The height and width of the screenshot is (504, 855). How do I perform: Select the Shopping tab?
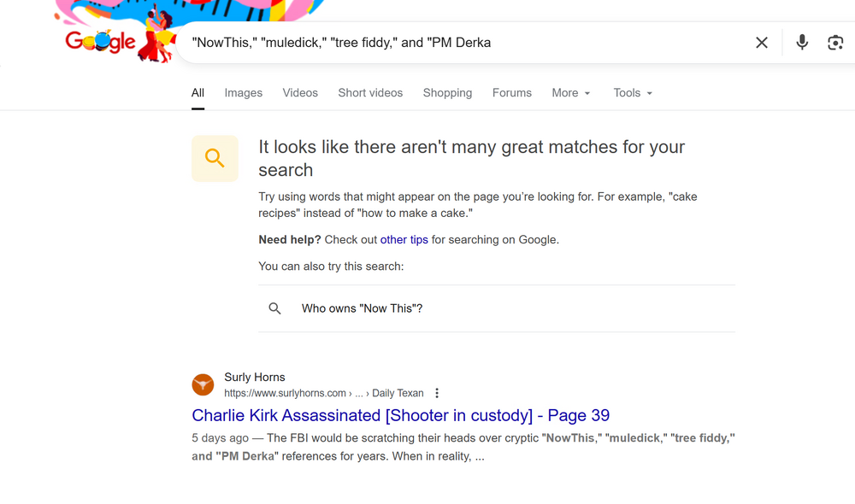(447, 93)
